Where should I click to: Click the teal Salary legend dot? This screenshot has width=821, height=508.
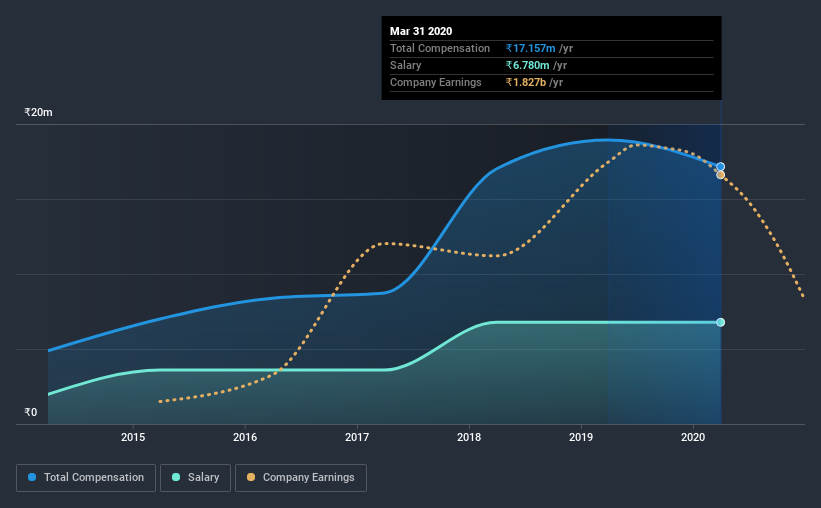pos(176,477)
